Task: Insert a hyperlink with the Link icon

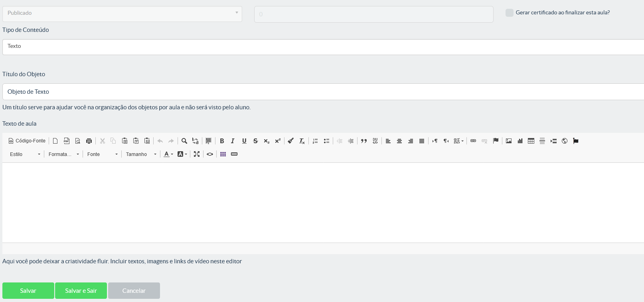Action: 473,141
